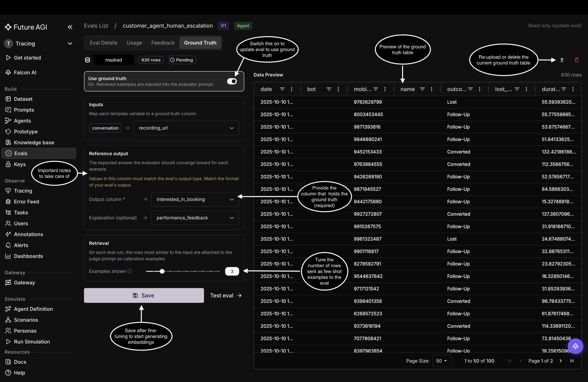Image resolution: width=588 pixels, height=382 pixels.
Task: Open filter icon on durat... column
Action: [563, 89]
